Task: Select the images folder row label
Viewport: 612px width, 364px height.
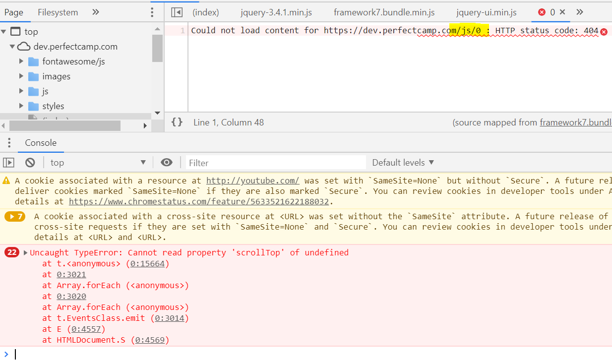Action: pos(57,76)
